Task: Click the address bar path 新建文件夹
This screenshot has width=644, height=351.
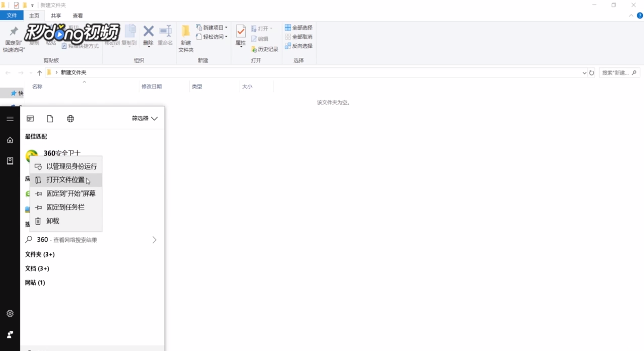Action: pyautogui.click(x=73, y=72)
